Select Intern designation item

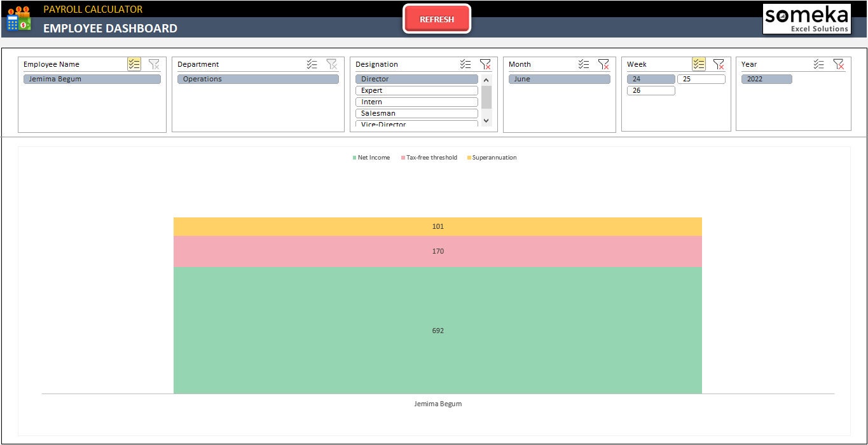click(417, 102)
